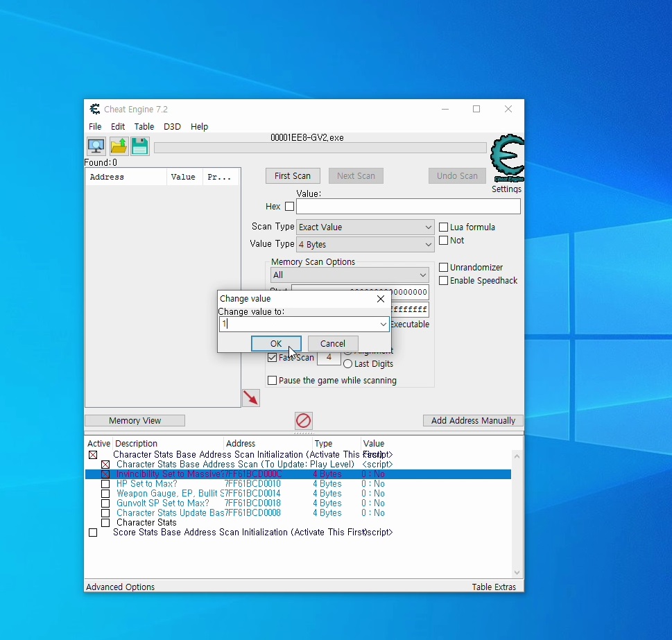Open Advanced Options
Image resolution: width=672 pixels, height=640 pixels.
(121, 587)
